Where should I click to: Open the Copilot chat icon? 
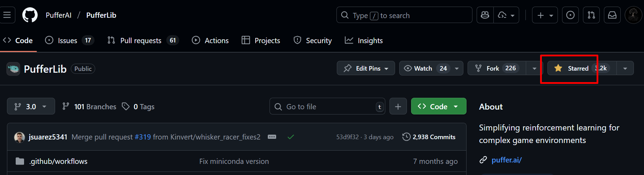click(x=485, y=15)
